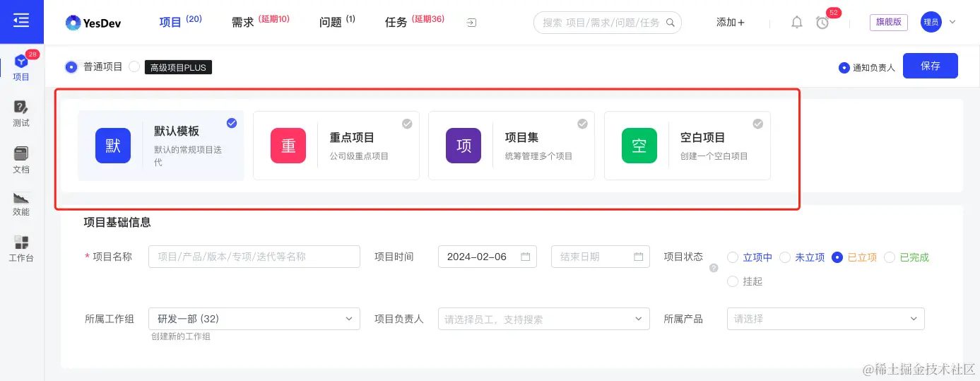Select status 未立项
The height and width of the screenshot is (381, 980).
point(785,257)
